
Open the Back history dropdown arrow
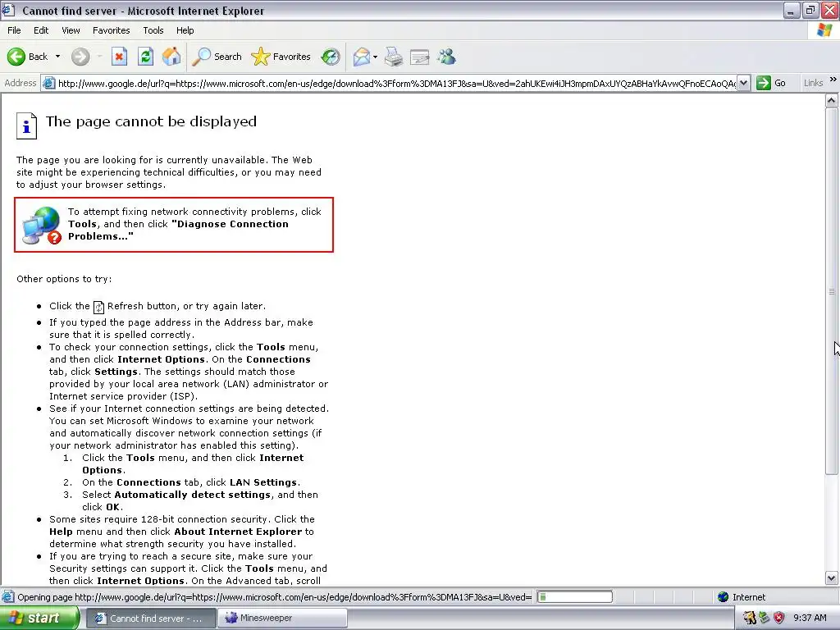click(x=58, y=57)
